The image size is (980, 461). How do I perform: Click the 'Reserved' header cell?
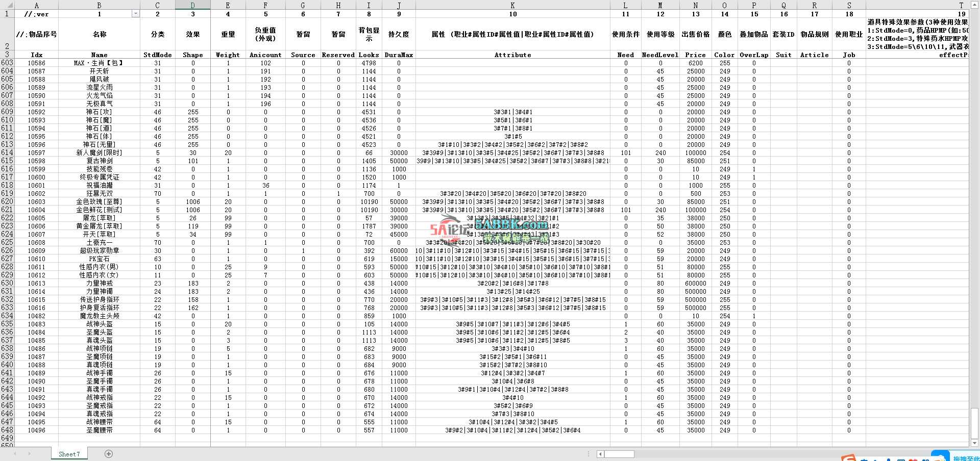338,55
